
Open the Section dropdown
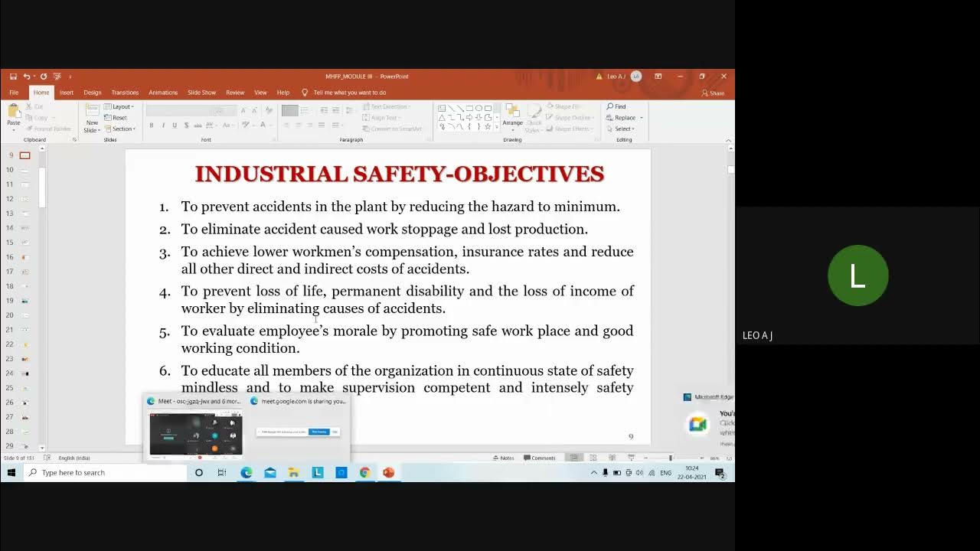pos(119,129)
